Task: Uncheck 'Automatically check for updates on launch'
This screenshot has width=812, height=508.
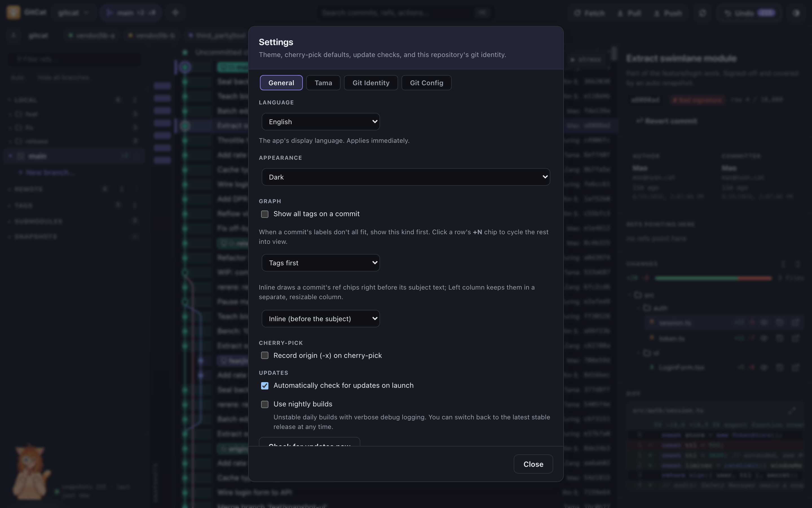Action: click(x=265, y=386)
